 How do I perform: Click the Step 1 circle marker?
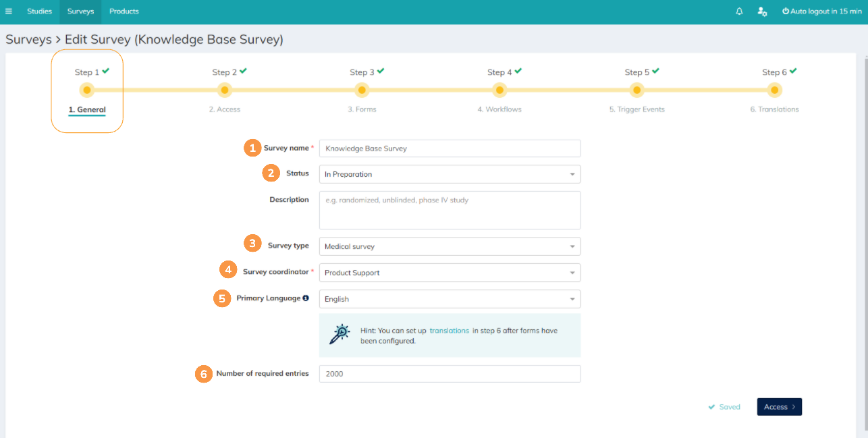pyautogui.click(x=86, y=90)
